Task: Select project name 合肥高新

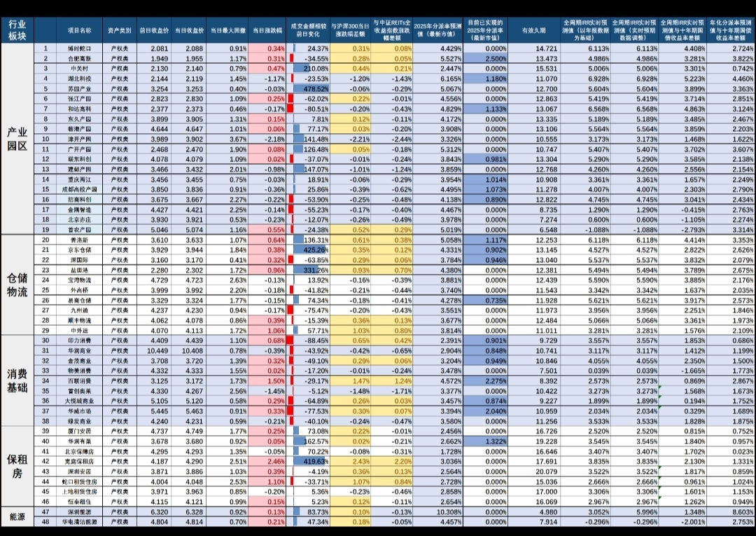Action: click(x=80, y=58)
